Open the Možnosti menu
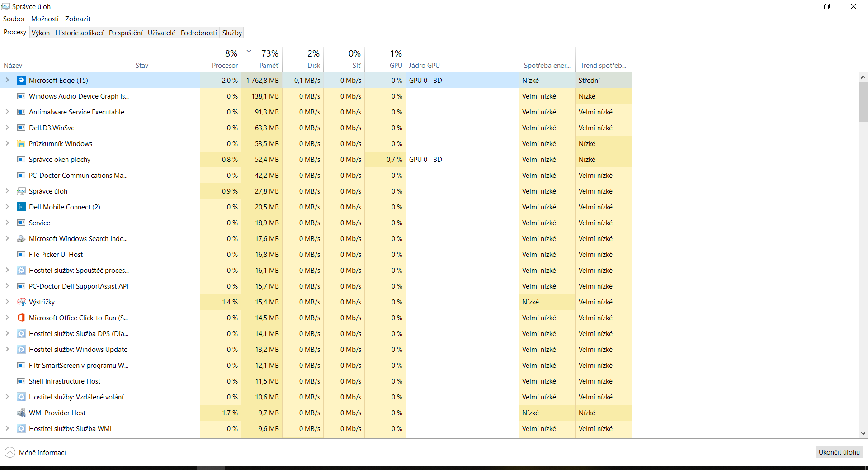 click(45, 19)
